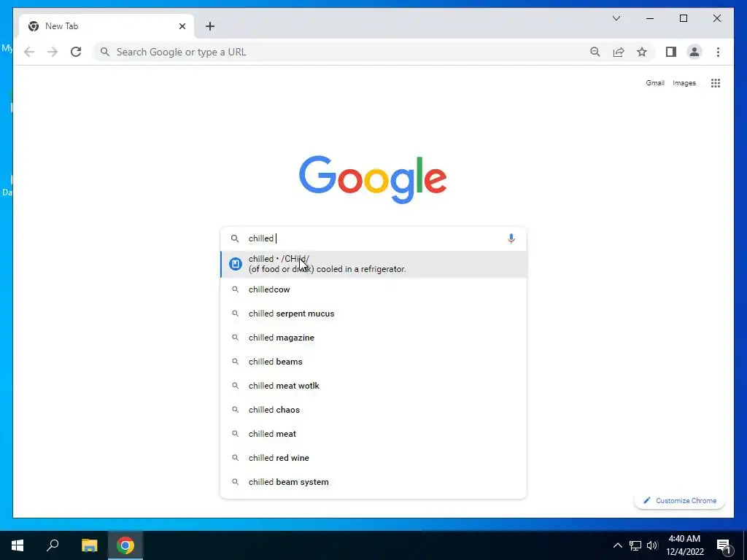Select the chilled beam system suggestion
Screen dimensions: 747x560
(373, 482)
